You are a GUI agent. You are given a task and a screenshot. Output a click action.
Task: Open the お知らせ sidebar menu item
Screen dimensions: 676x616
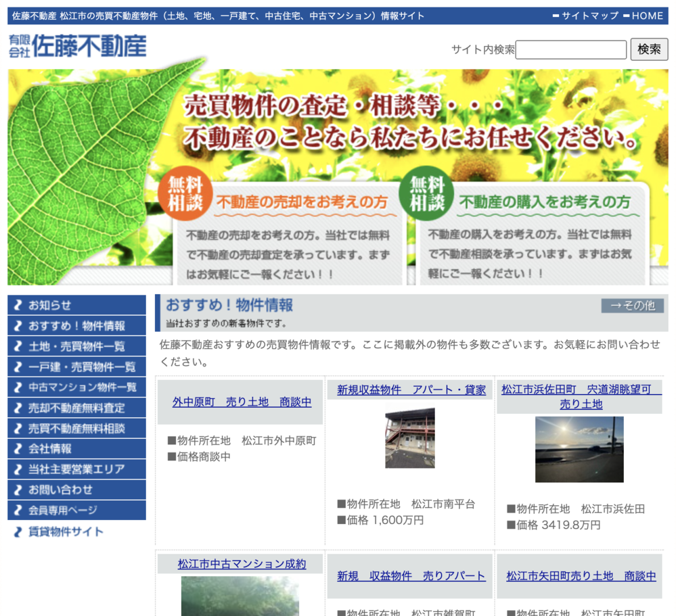[x=76, y=305]
